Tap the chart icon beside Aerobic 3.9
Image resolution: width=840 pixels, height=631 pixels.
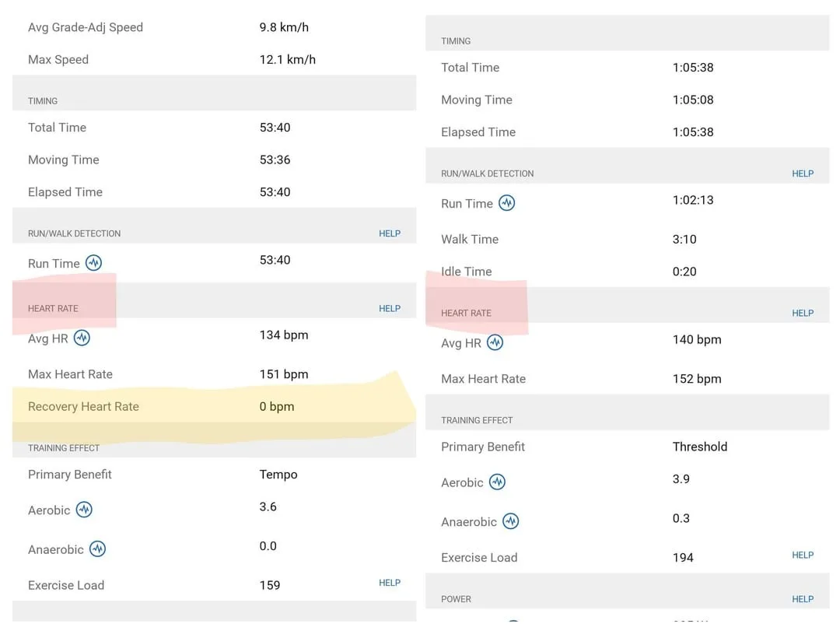click(x=497, y=482)
